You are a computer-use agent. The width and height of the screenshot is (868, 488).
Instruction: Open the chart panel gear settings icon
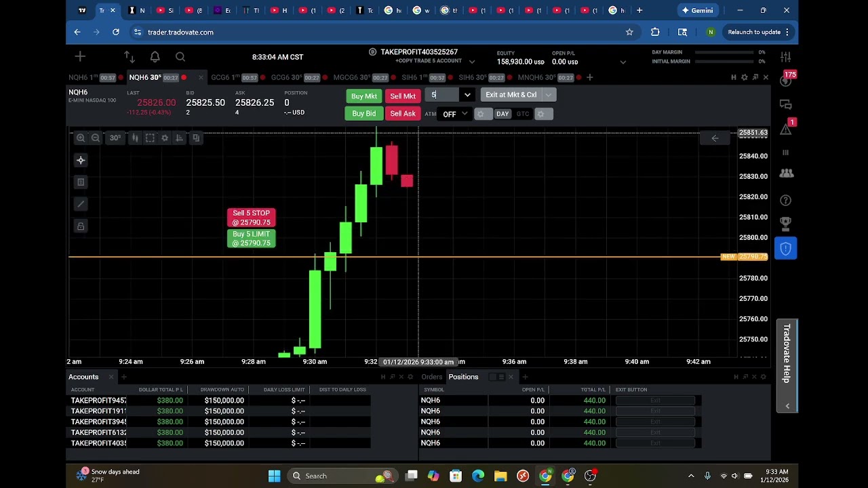pyautogui.click(x=744, y=77)
